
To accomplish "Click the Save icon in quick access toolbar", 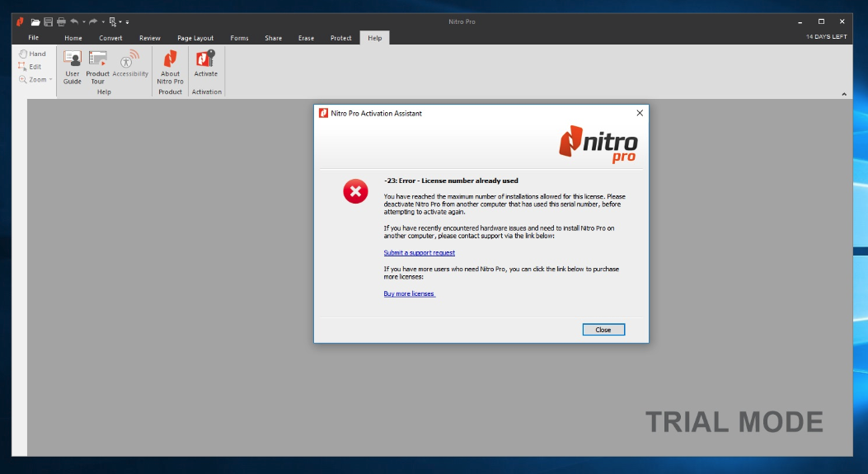I will click(48, 22).
